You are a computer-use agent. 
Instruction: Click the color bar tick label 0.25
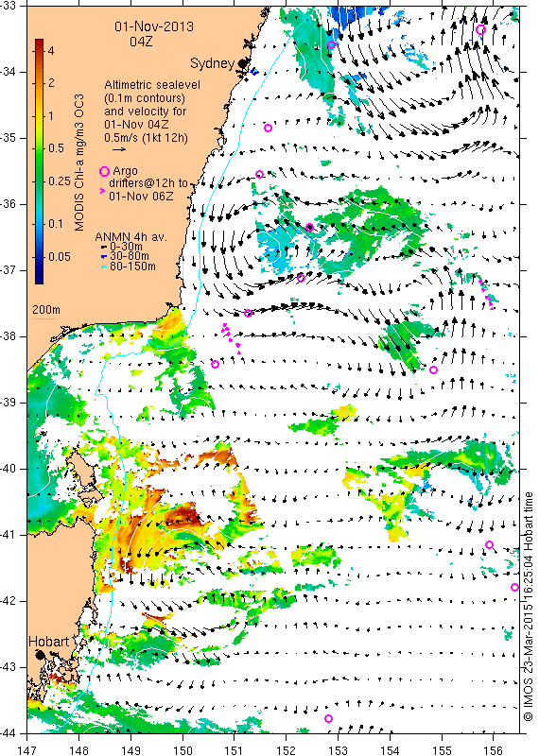[59, 181]
